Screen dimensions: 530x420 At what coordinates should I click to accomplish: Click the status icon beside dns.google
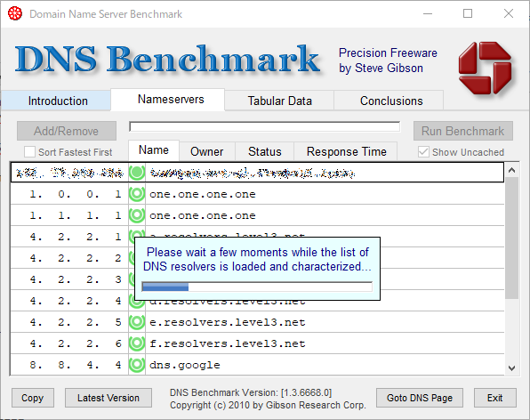pos(137,365)
